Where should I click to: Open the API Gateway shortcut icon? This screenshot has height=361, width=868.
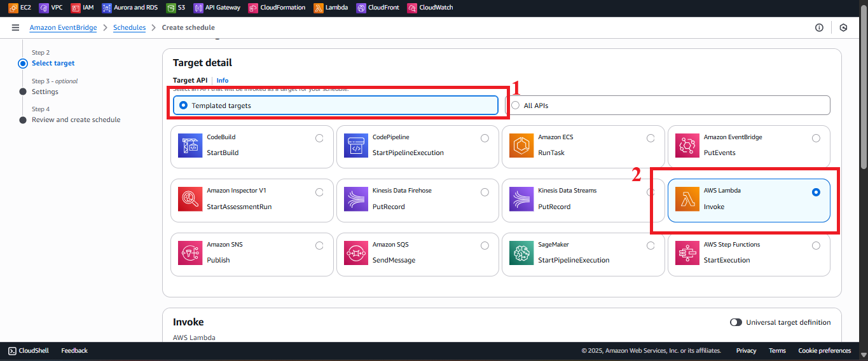pos(198,8)
